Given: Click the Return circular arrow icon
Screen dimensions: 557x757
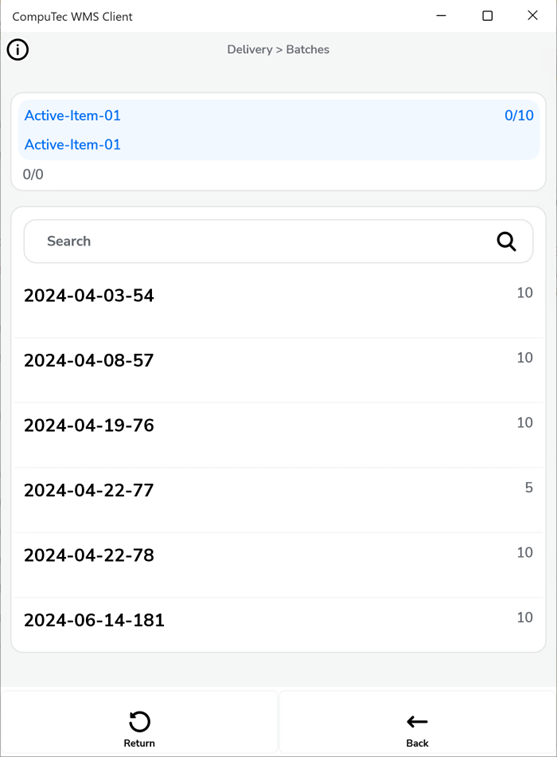Looking at the screenshot, I should point(139,722).
